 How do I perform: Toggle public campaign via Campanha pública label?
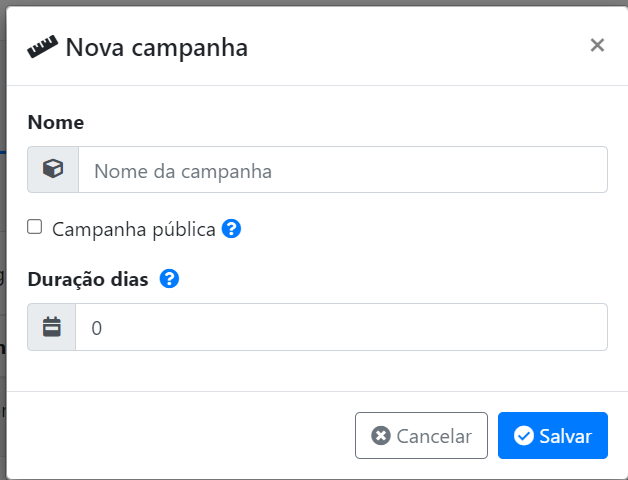[134, 230]
